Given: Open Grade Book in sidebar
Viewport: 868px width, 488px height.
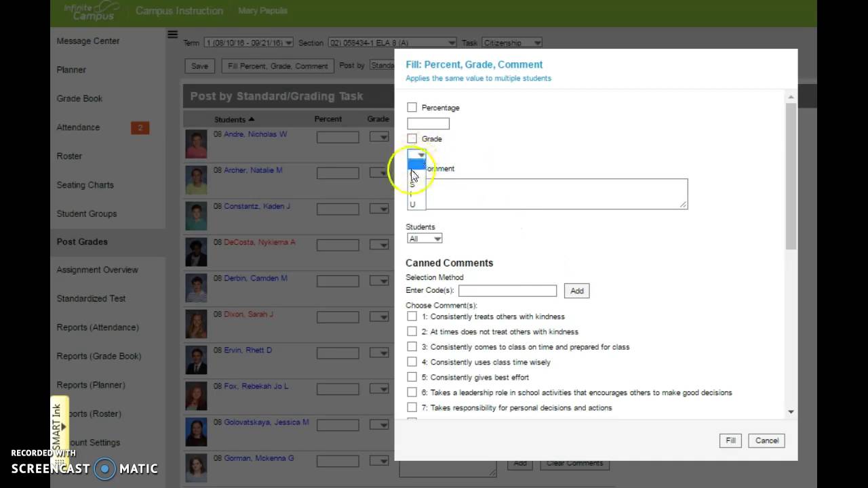Looking at the screenshot, I should pos(79,98).
